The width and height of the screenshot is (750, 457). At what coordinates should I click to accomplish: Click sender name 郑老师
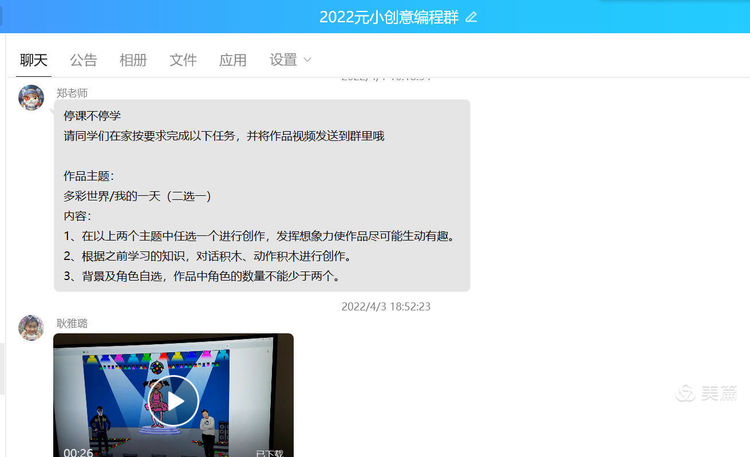point(72,93)
